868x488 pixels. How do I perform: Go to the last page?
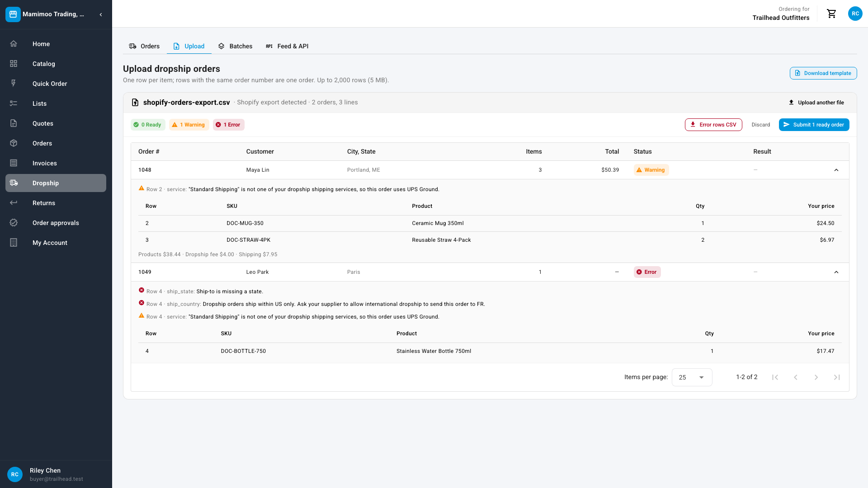click(x=837, y=377)
